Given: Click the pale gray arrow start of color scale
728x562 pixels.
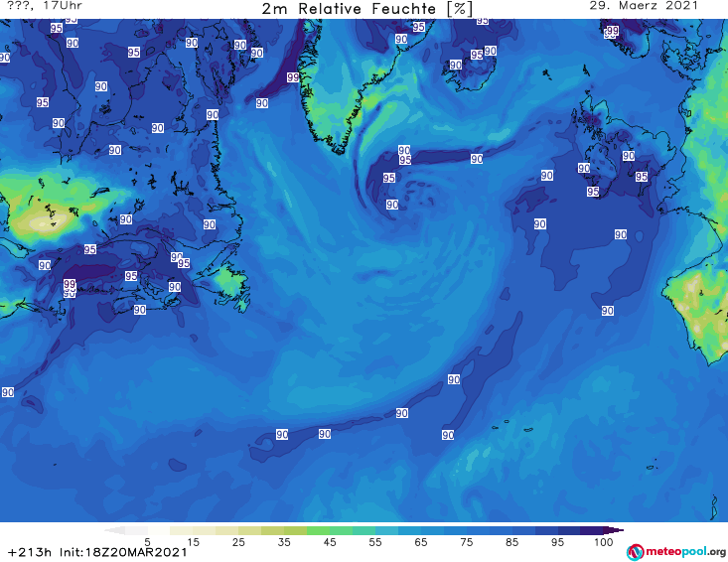Looking at the screenshot, I should tap(114, 530).
